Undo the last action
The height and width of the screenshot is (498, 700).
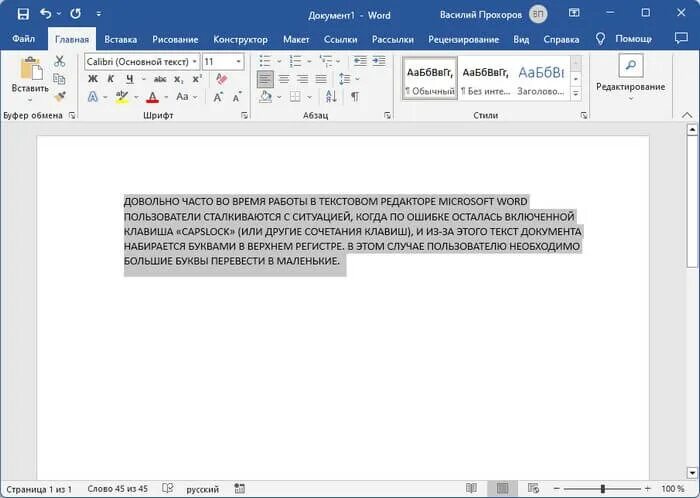tap(46, 14)
